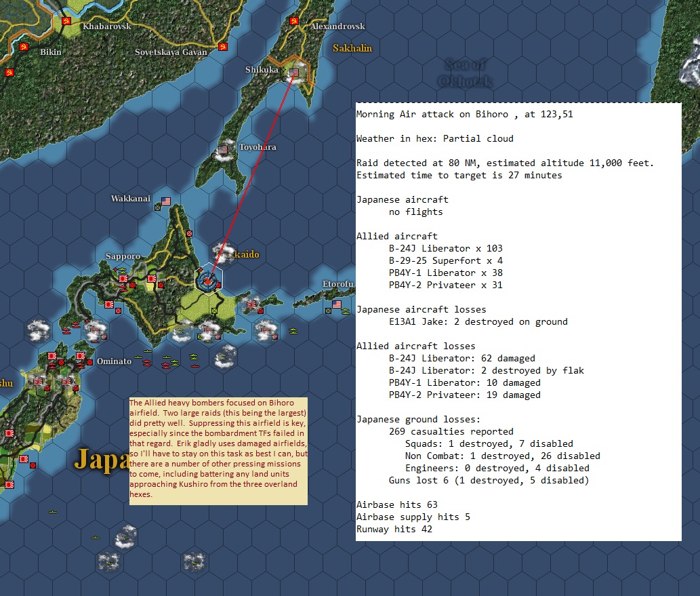Click the Wakkanai map label
The image size is (700, 596).
pos(130,199)
